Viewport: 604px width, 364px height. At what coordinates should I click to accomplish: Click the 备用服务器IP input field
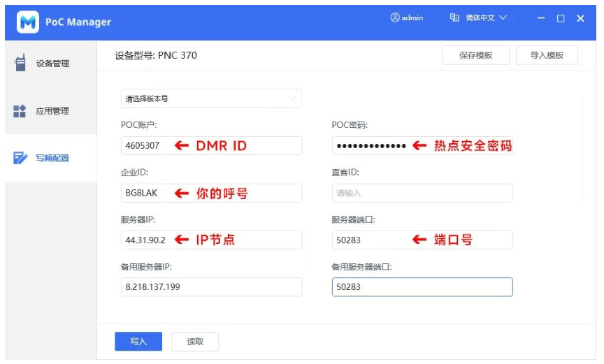click(211, 287)
